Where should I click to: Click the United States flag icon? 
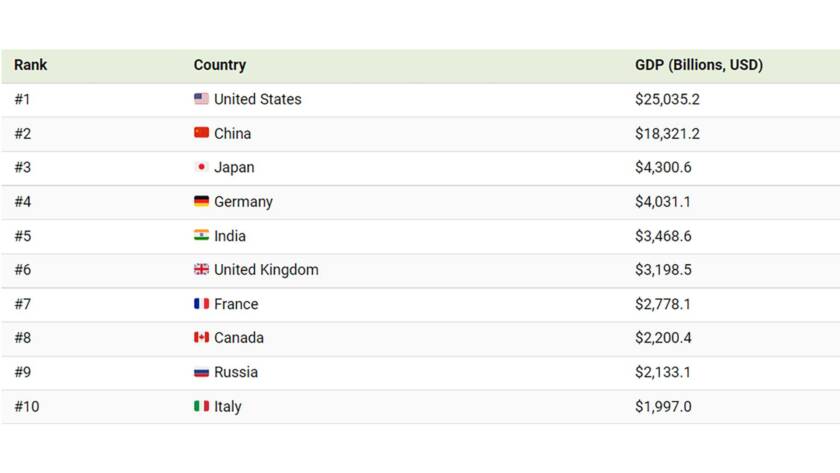coord(201,99)
